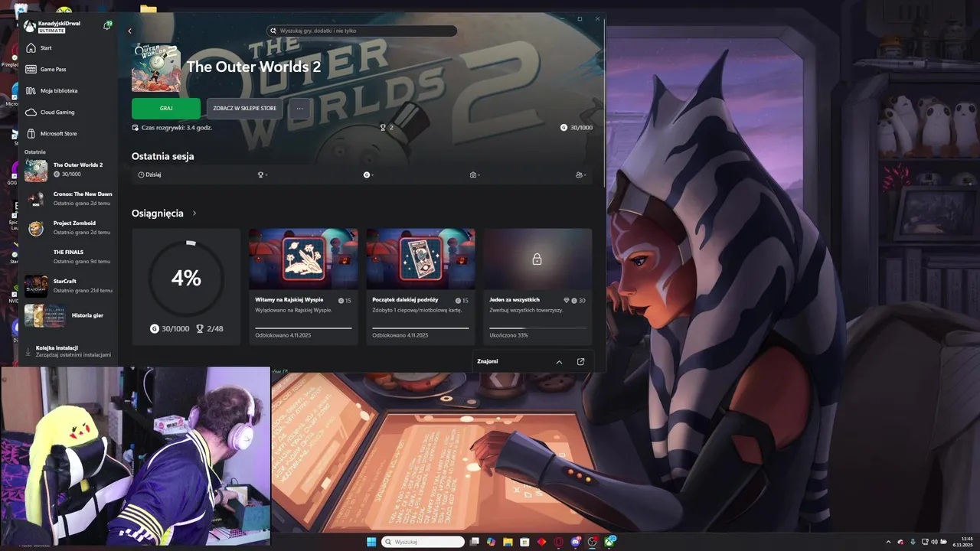Click the search field Wyszukaj gry, dodatki
980x551 pixels.
point(362,31)
